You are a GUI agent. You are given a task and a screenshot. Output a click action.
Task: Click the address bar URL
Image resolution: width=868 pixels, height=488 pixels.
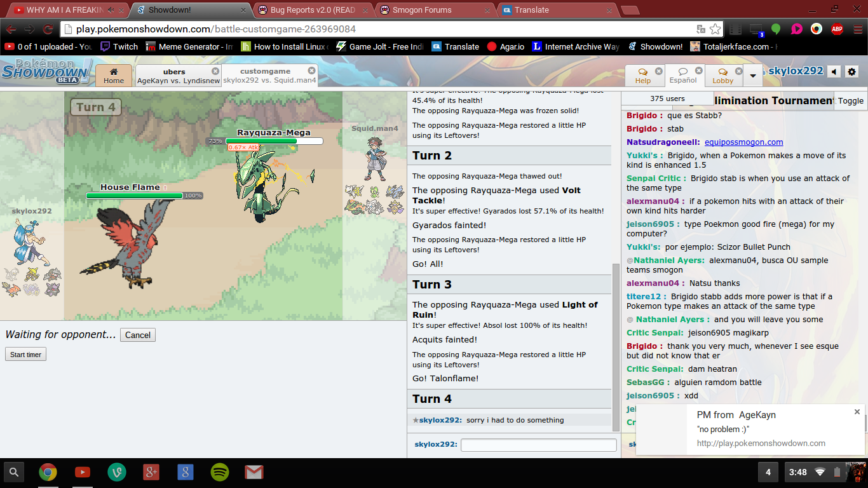coord(216,29)
